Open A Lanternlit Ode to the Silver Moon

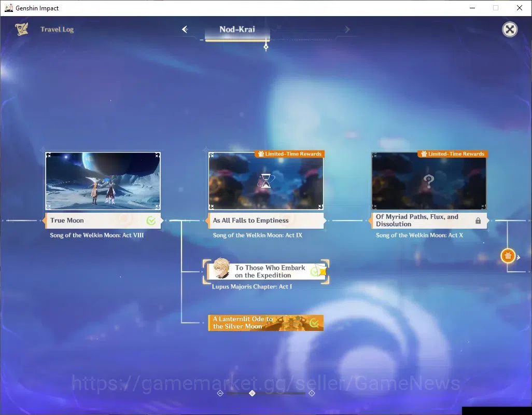[x=265, y=323]
